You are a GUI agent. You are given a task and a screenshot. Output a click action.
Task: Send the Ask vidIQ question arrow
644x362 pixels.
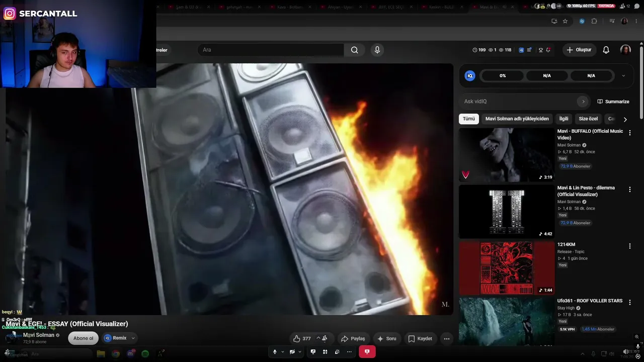coord(583,102)
